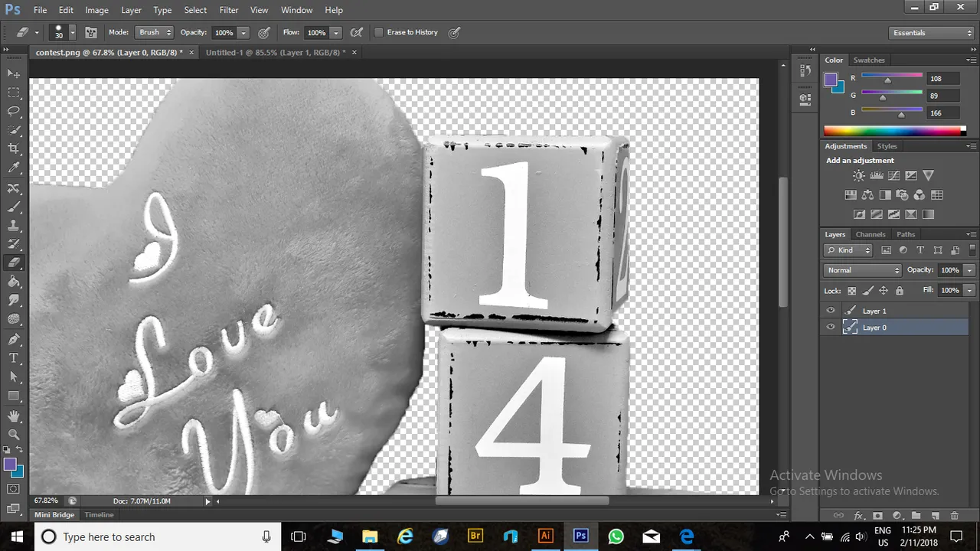Toggle airbrush mode in options bar
The image size is (980, 551).
(357, 32)
